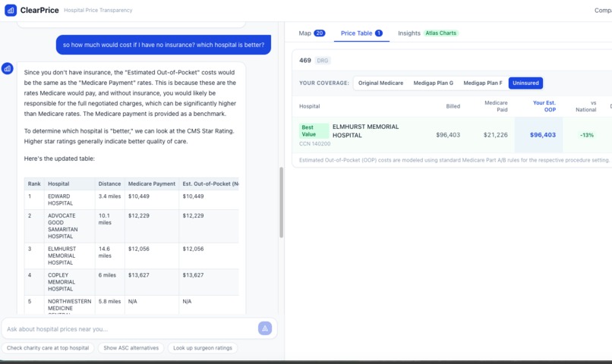Click the $21,226 Medicare Paid value
Screen dimensions: 612x364
click(495, 135)
